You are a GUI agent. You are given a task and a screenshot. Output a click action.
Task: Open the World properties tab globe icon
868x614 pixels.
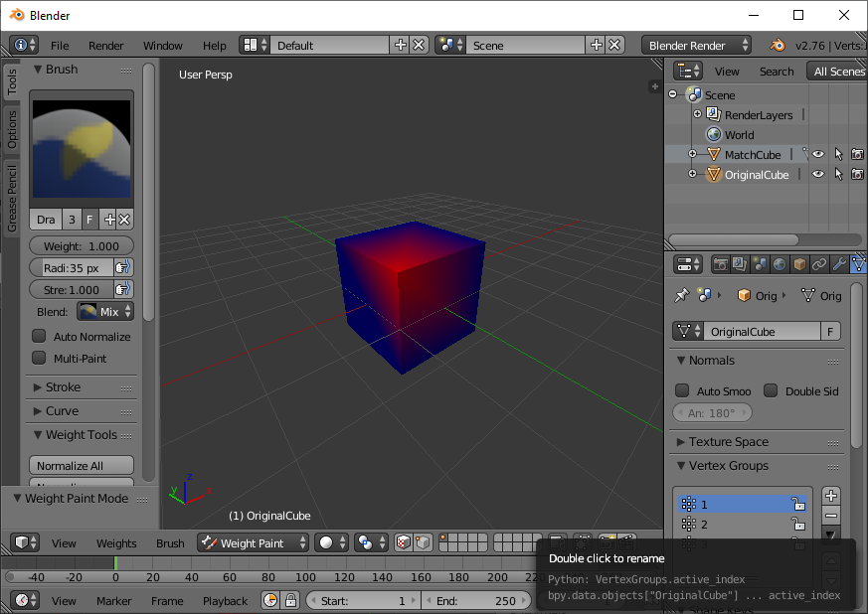[x=780, y=264]
